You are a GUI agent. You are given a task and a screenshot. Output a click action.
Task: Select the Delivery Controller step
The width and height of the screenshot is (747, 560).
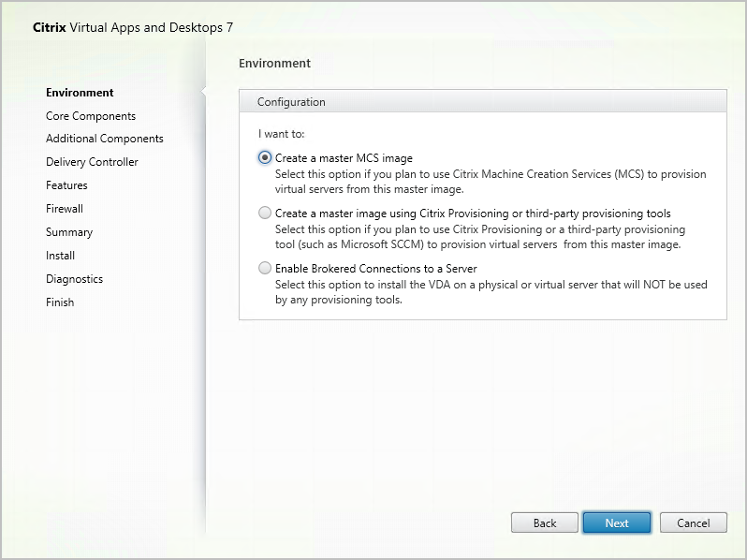click(x=92, y=162)
